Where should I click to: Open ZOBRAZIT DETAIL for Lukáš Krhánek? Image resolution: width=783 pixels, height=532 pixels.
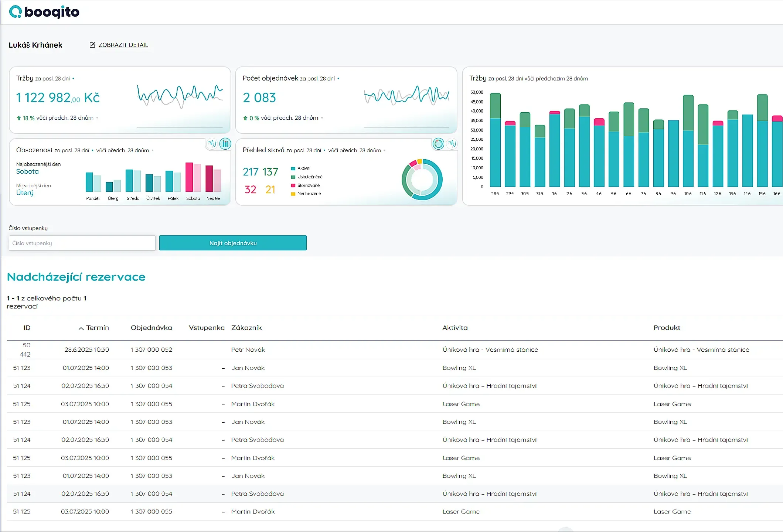click(123, 45)
